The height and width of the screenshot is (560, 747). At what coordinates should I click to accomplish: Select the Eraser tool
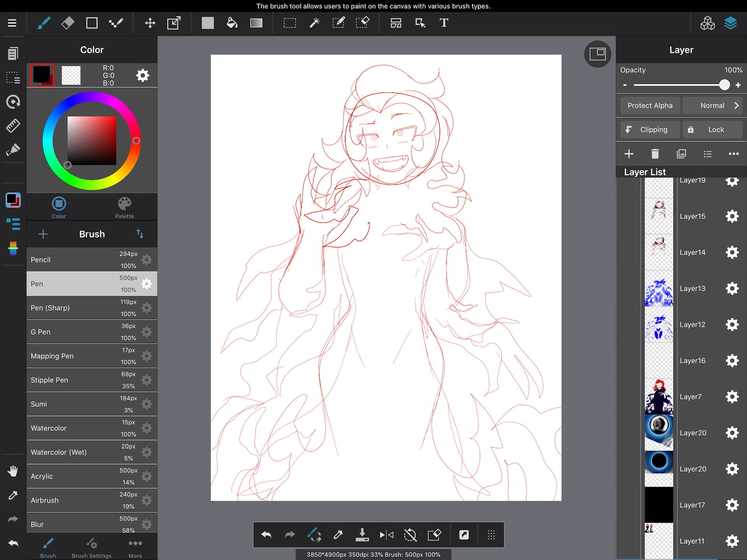(x=68, y=23)
